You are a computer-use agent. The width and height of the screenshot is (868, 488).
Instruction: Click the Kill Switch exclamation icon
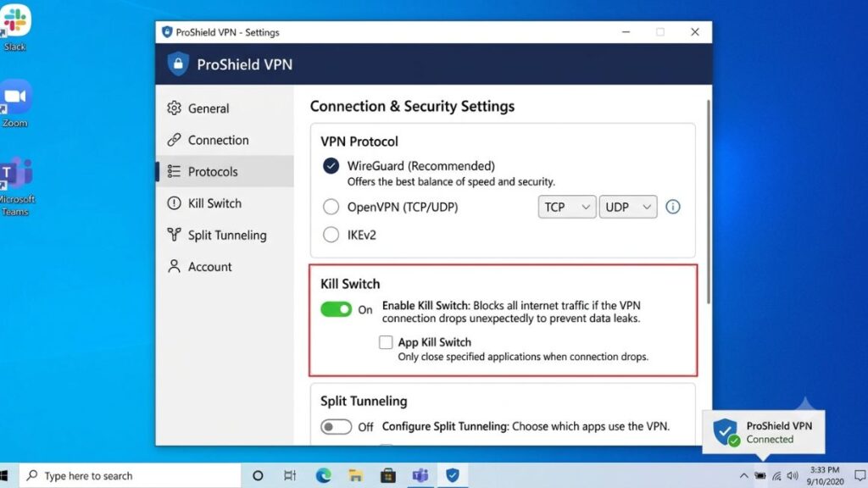174,203
